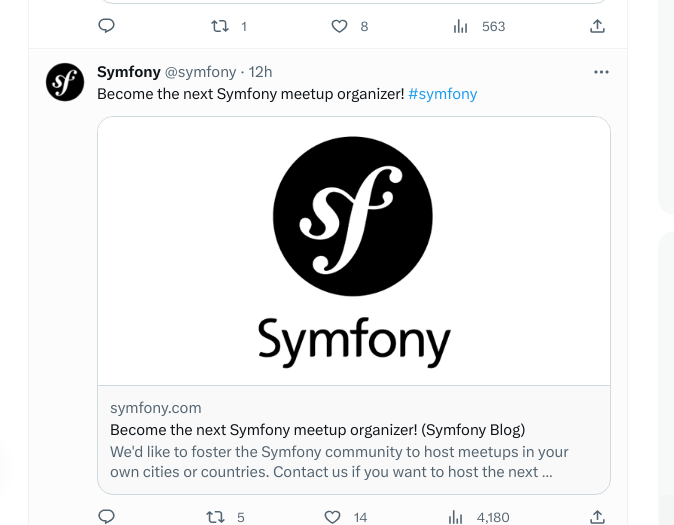Image resolution: width=674 pixels, height=525 pixels.
Task: Retweet the post with 1 retweet
Action: click(220, 26)
